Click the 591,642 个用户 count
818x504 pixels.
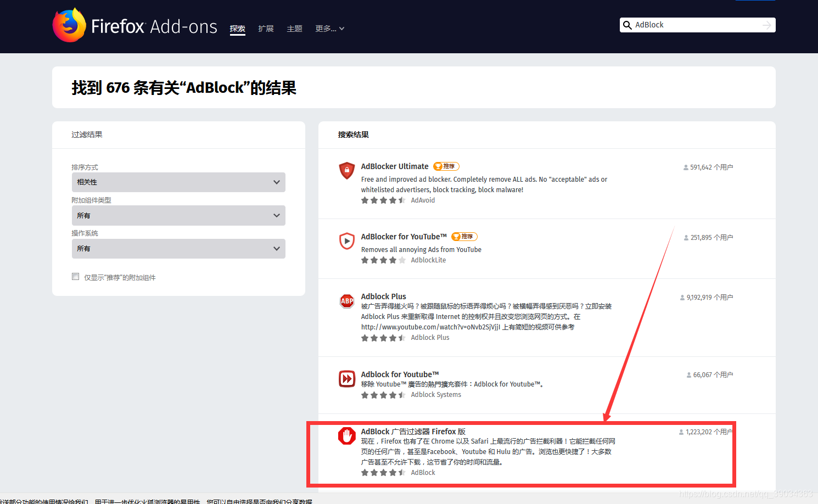pyautogui.click(x=708, y=167)
